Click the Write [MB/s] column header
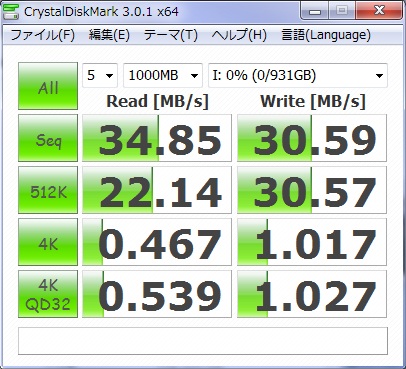The height and width of the screenshot is (369, 406). [x=313, y=101]
